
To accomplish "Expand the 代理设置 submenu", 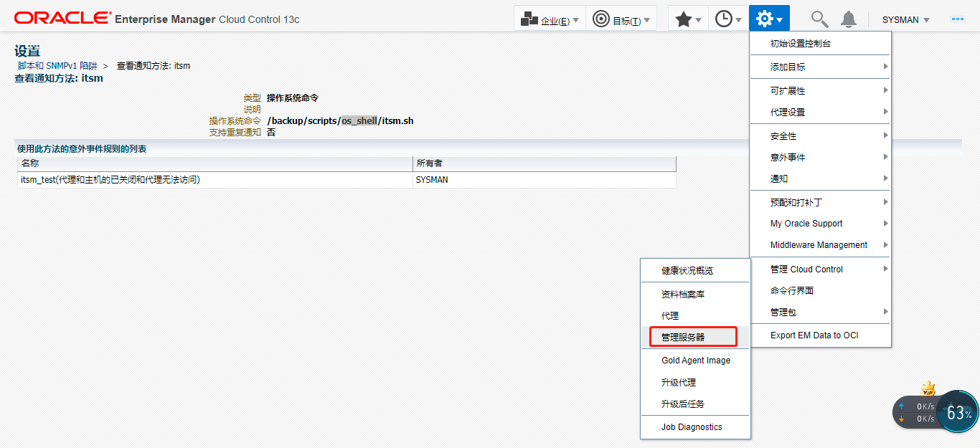I will [x=820, y=113].
